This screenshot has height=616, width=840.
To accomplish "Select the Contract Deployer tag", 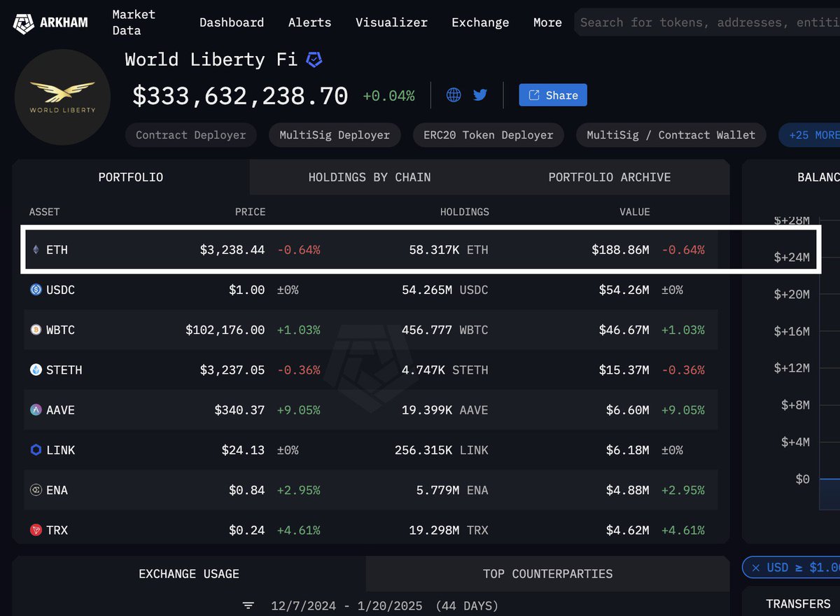I will click(191, 135).
